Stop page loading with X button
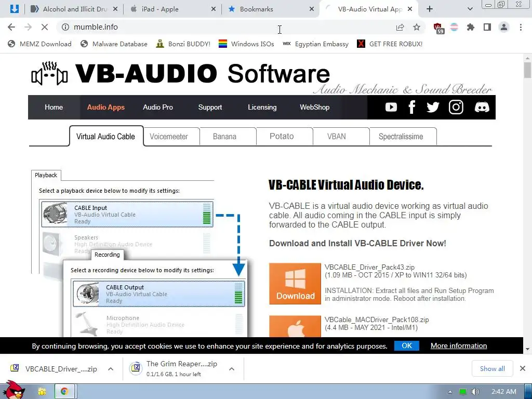The image size is (532, 399). click(45, 27)
